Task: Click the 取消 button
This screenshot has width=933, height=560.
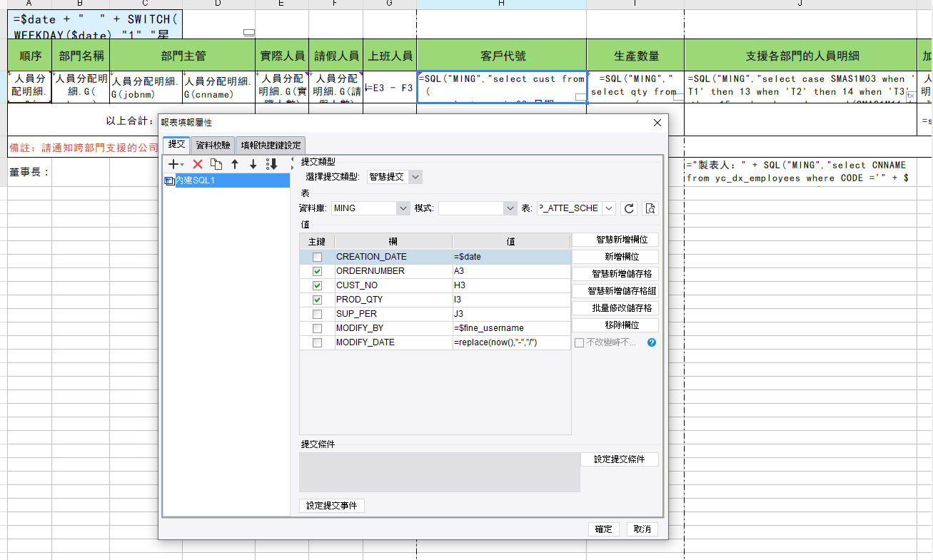Action: (642, 529)
